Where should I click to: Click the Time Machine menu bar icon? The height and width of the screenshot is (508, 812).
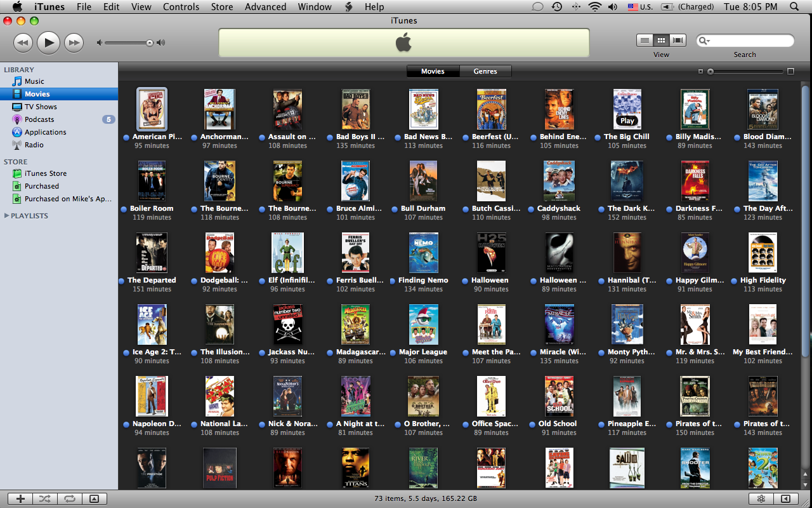(x=556, y=7)
